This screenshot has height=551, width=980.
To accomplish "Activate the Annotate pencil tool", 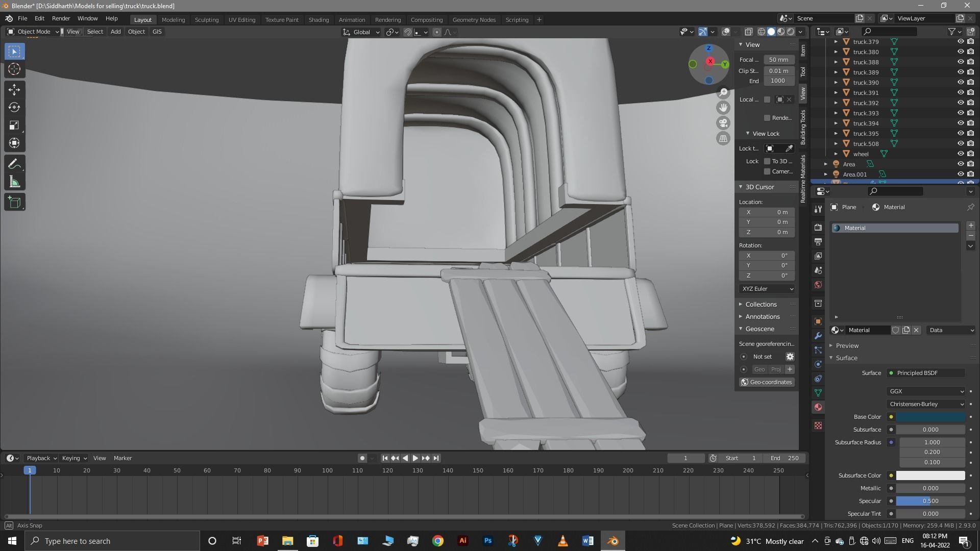I will (14, 164).
